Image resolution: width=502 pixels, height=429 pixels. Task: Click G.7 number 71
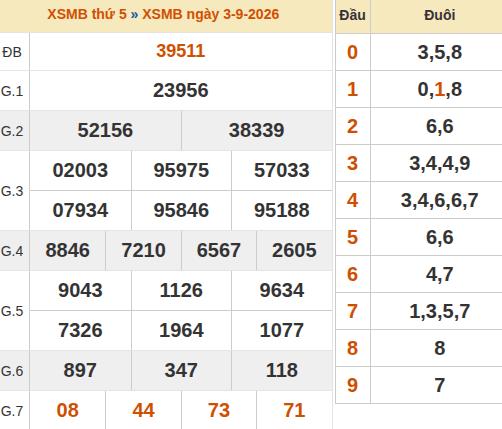pos(294,410)
